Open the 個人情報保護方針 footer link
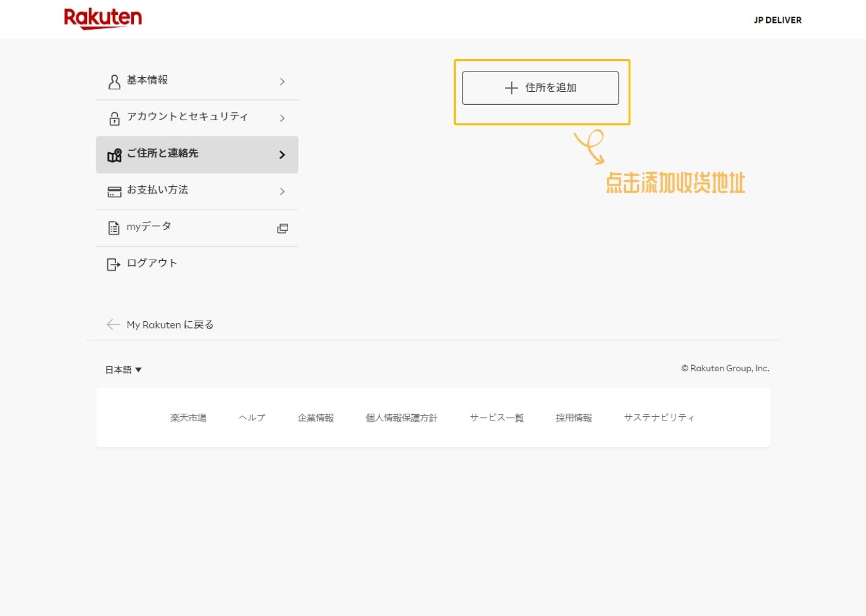The image size is (866, 616). [402, 417]
